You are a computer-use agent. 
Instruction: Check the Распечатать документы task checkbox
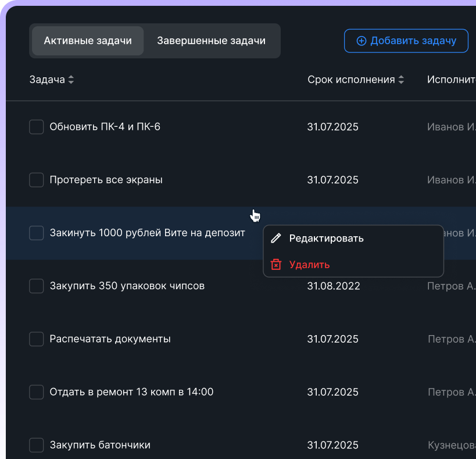[x=36, y=339]
